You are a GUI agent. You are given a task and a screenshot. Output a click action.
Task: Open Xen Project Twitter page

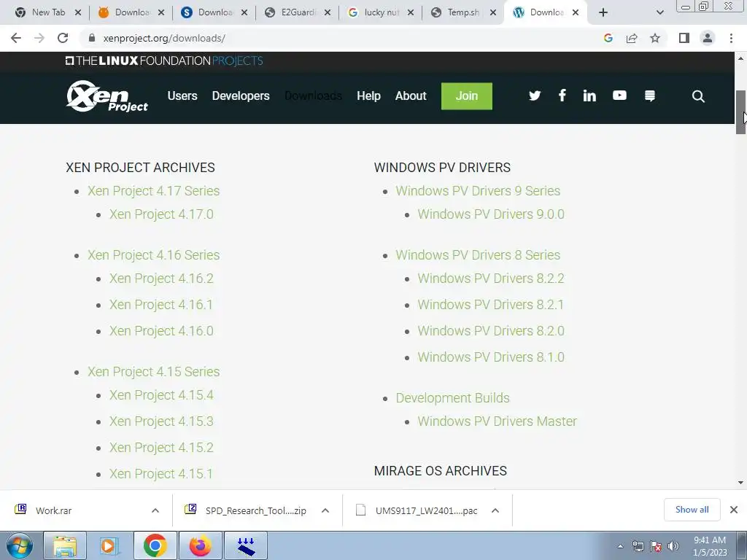tap(535, 96)
